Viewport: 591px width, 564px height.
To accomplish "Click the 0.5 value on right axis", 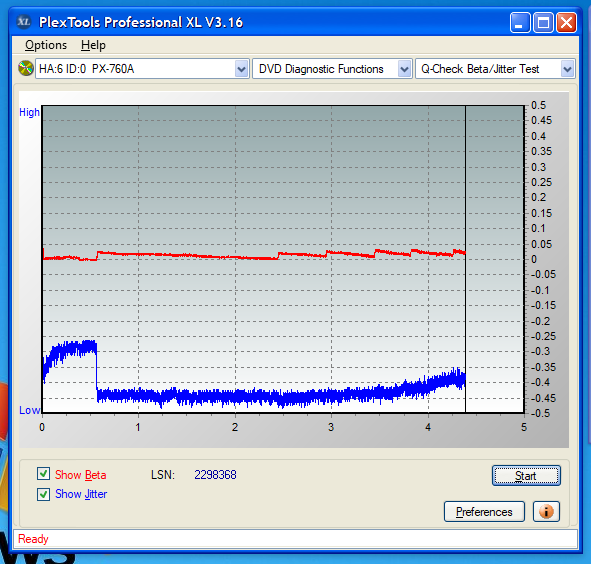I will click(538, 105).
